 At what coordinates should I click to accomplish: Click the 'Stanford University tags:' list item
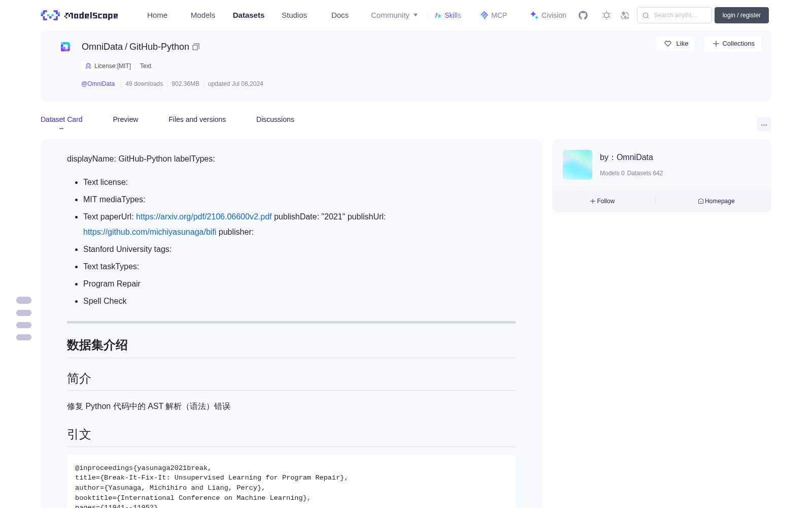pyautogui.click(x=127, y=249)
